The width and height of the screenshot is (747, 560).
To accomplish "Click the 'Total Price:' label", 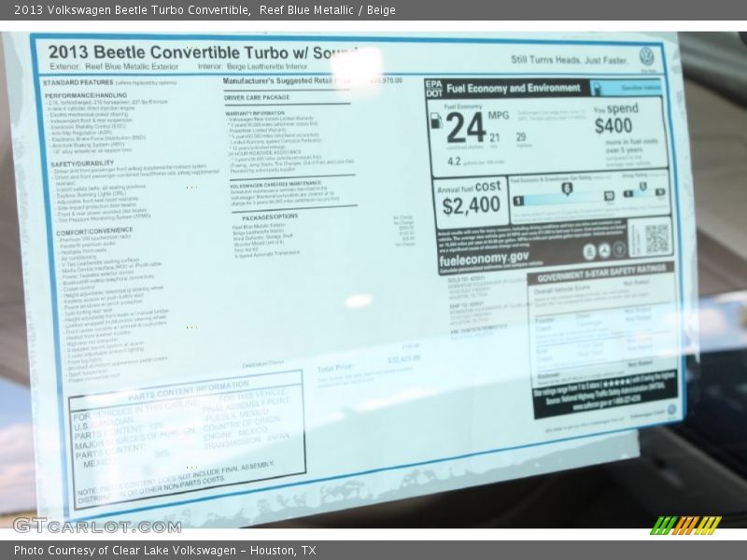I will 335,368.
